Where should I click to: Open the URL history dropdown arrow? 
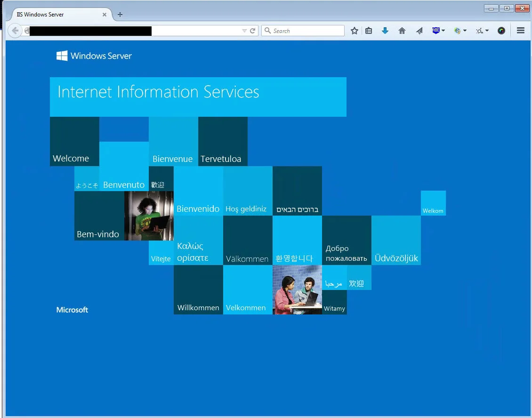click(x=244, y=31)
